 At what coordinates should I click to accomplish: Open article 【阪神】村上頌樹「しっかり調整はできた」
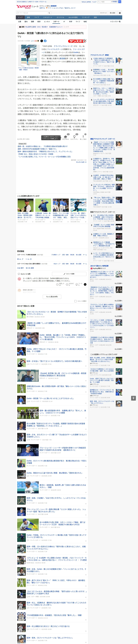(57, 324)
